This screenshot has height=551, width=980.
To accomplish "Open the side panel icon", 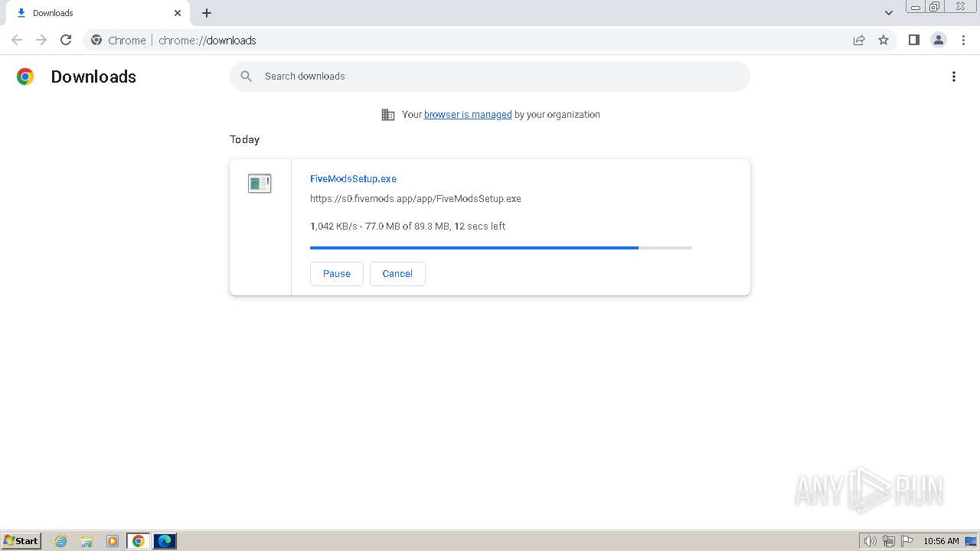I will [913, 40].
